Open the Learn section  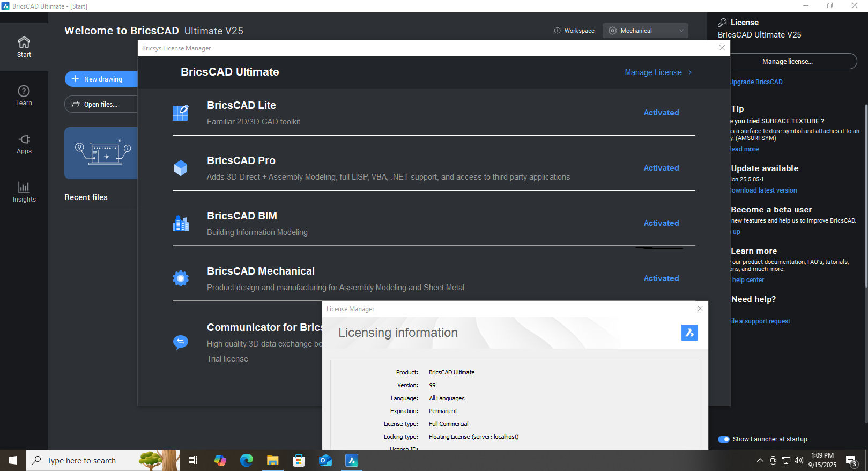tap(24, 95)
